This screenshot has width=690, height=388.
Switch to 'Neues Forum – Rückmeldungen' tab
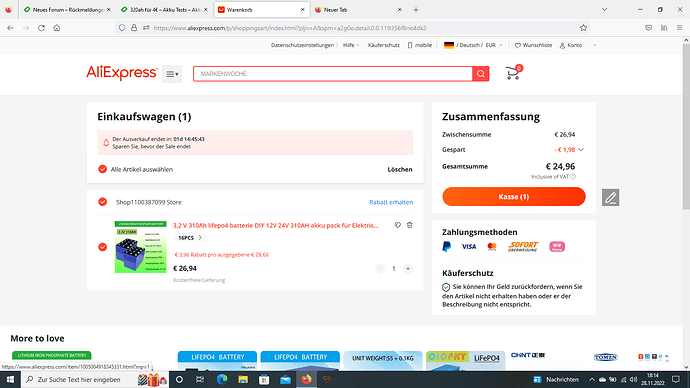(67, 9)
